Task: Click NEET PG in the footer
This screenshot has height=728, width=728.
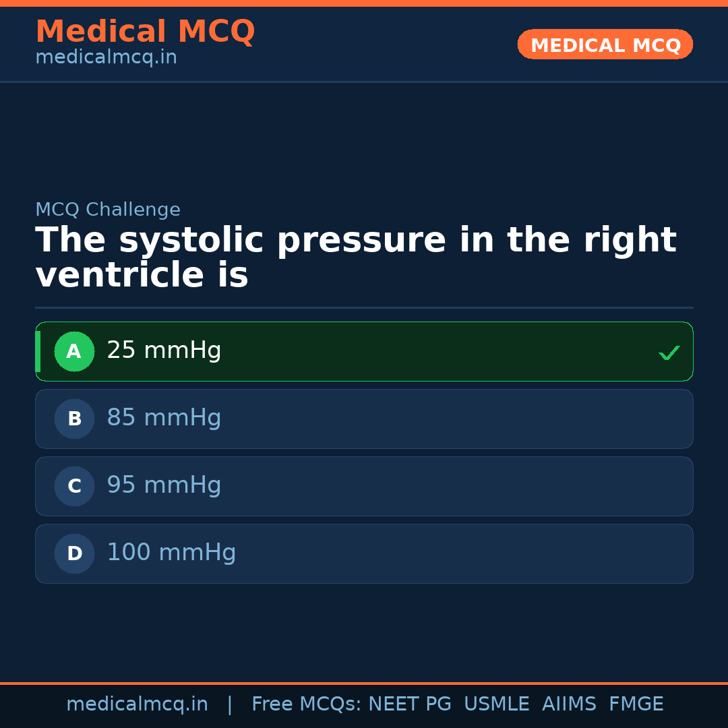Action: pos(410,704)
